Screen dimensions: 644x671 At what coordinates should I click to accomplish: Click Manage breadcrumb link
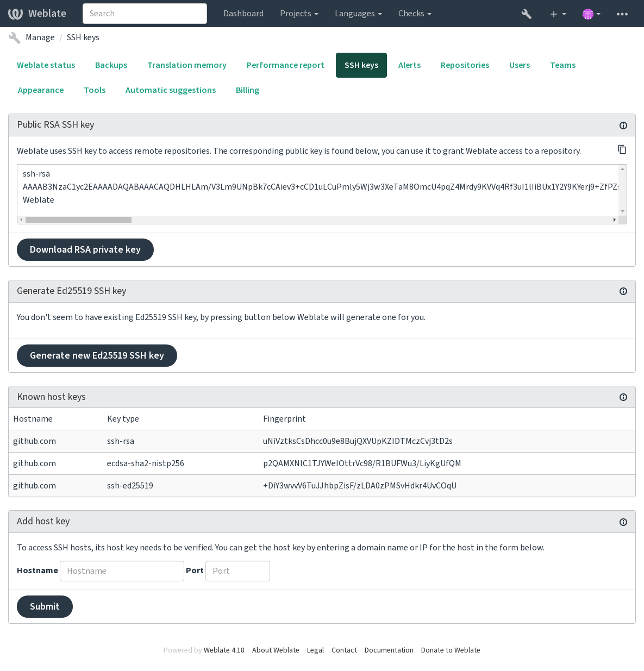(40, 37)
